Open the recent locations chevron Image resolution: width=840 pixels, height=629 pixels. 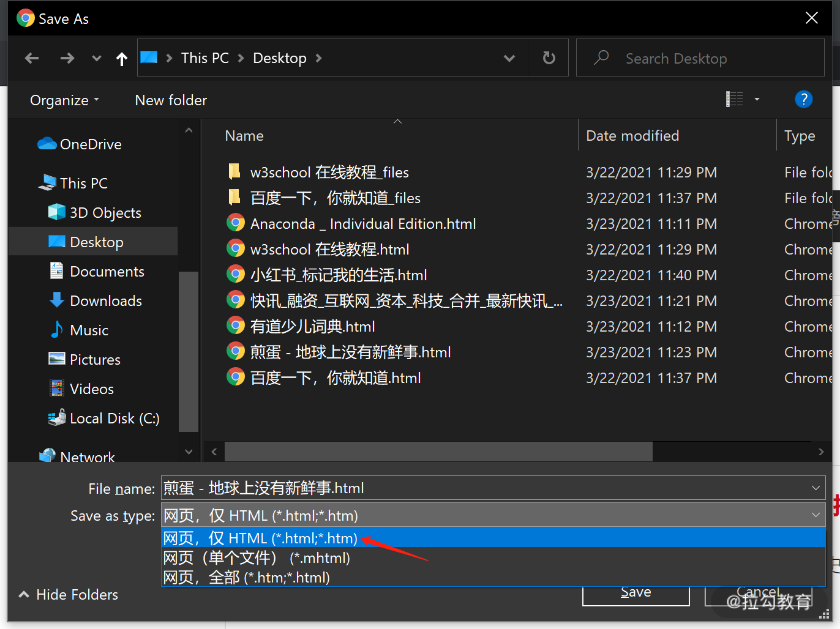click(96, 58)
